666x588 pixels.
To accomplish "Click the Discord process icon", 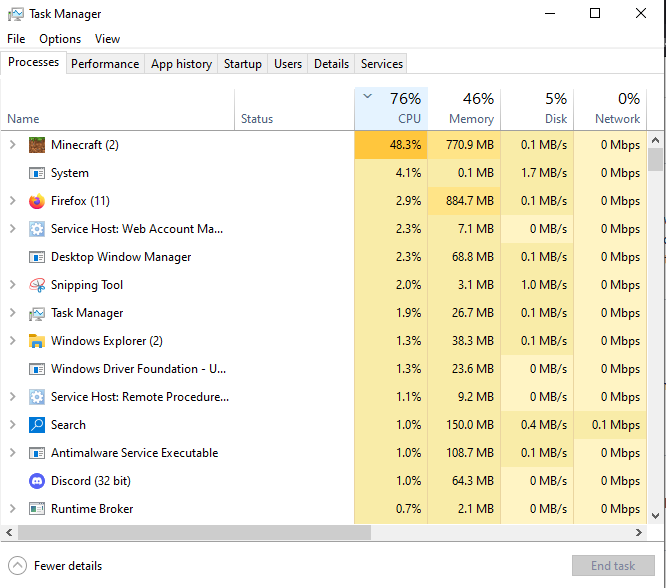I will [37, 481].
